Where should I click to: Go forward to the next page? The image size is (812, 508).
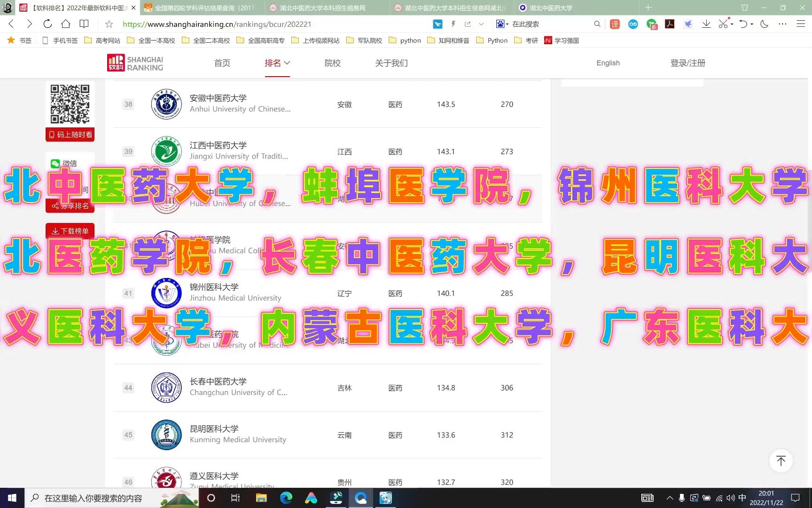coord(29,24)
